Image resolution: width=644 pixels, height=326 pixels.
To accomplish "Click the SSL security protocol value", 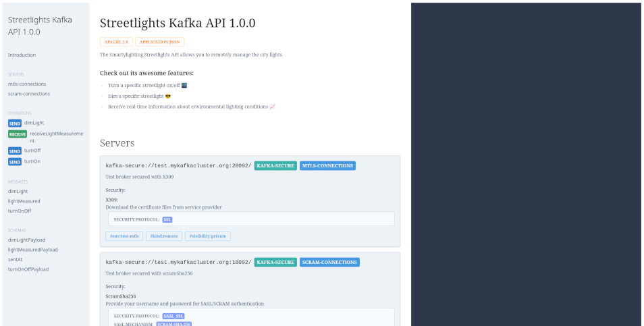I will (167, 219).
